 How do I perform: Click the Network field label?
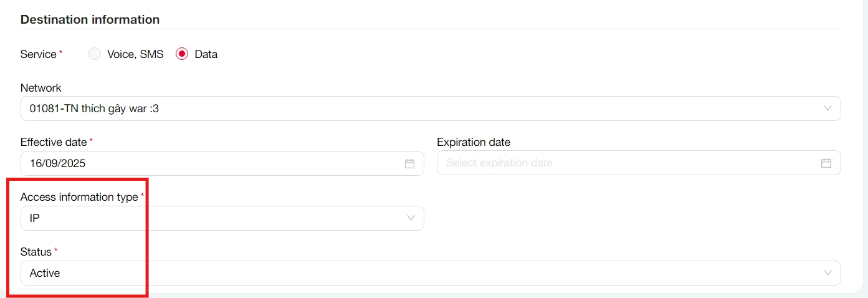[x=41, y=88]
